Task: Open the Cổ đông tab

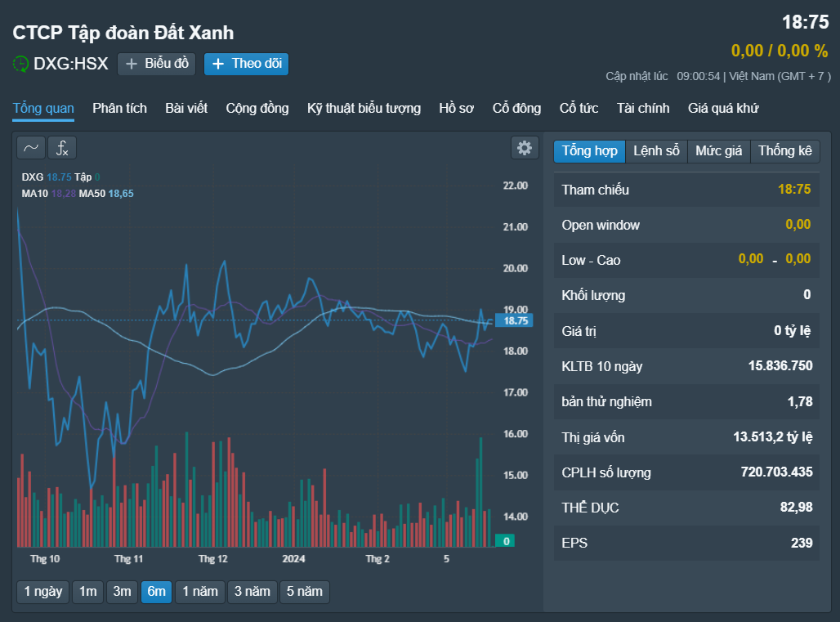Action: (517, 108)
